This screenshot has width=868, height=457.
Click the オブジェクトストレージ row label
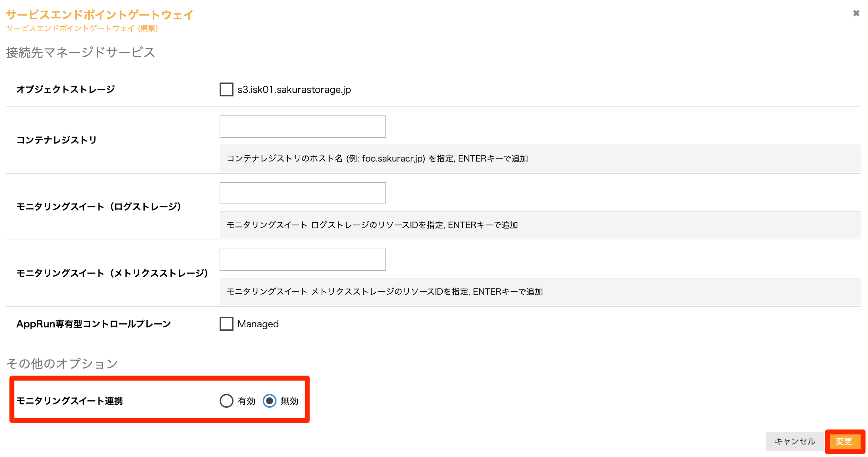point(66,89)
